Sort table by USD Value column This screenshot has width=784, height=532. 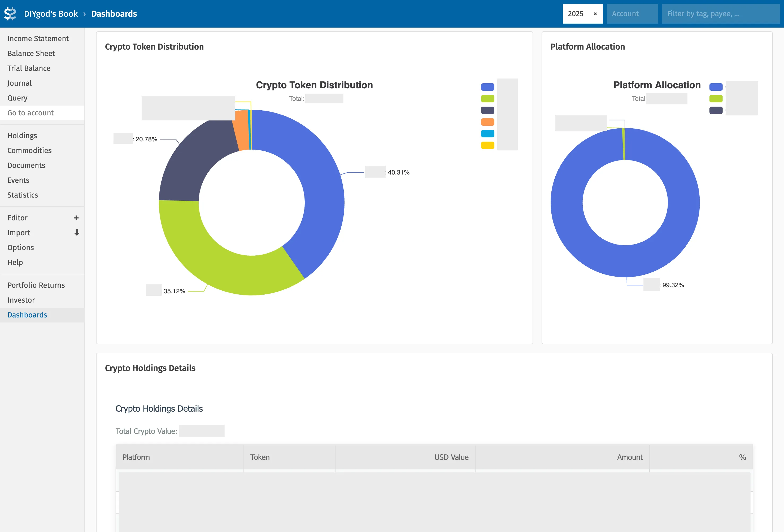451,457
